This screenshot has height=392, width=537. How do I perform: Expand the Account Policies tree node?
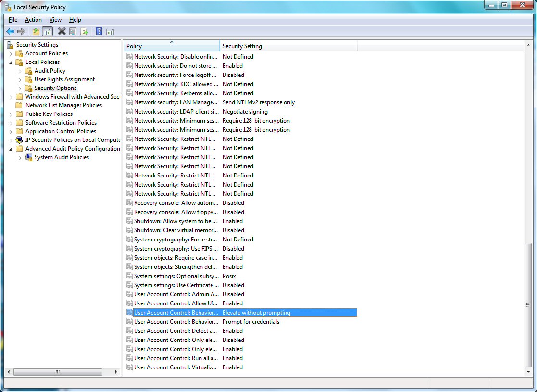point(11,54)
